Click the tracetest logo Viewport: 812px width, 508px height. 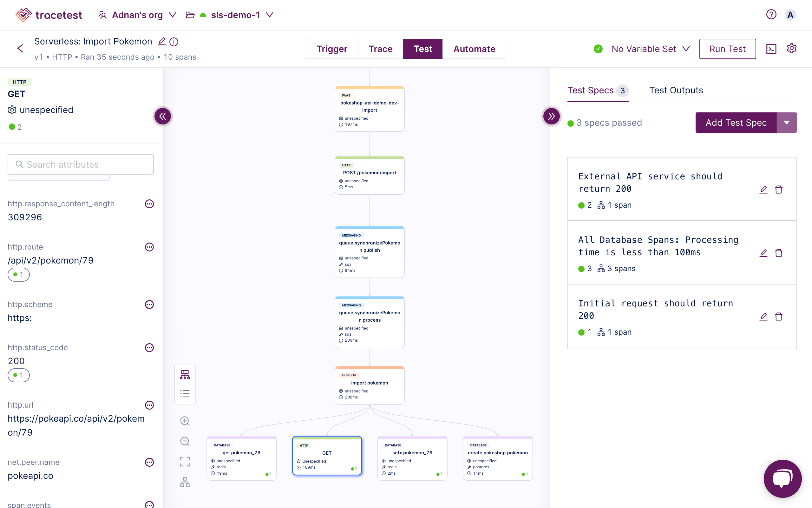(x=49, y=15)
